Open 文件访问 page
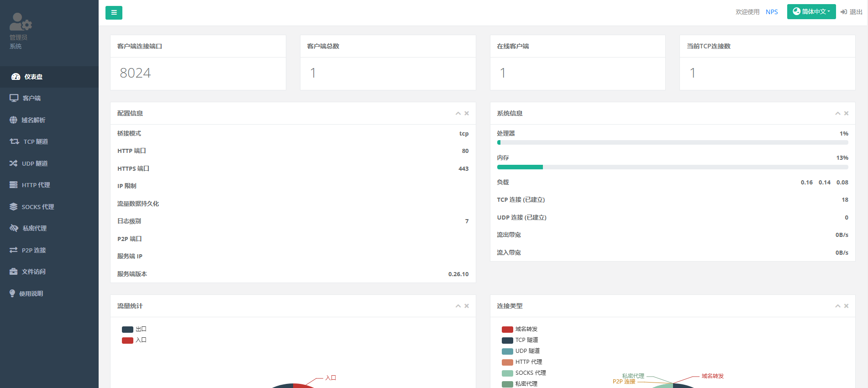 pos(49,272)
